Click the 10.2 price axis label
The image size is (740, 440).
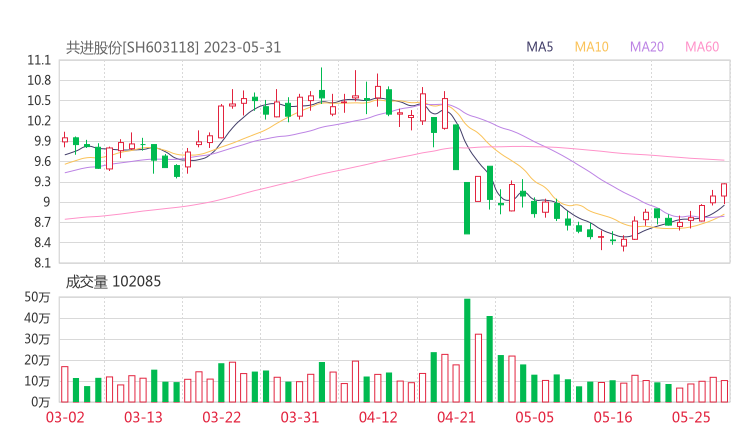(x=39, y=121)
